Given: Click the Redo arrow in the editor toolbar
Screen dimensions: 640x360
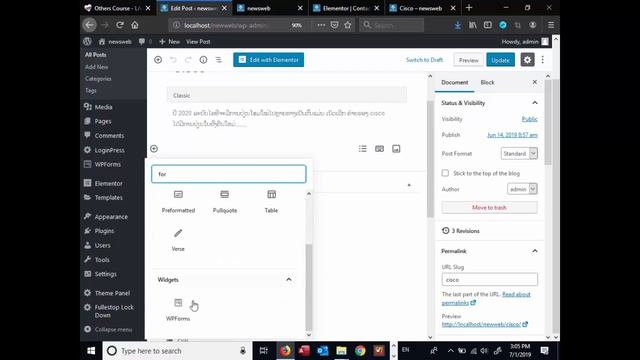Looking at the screenshot, I should 188,60.
